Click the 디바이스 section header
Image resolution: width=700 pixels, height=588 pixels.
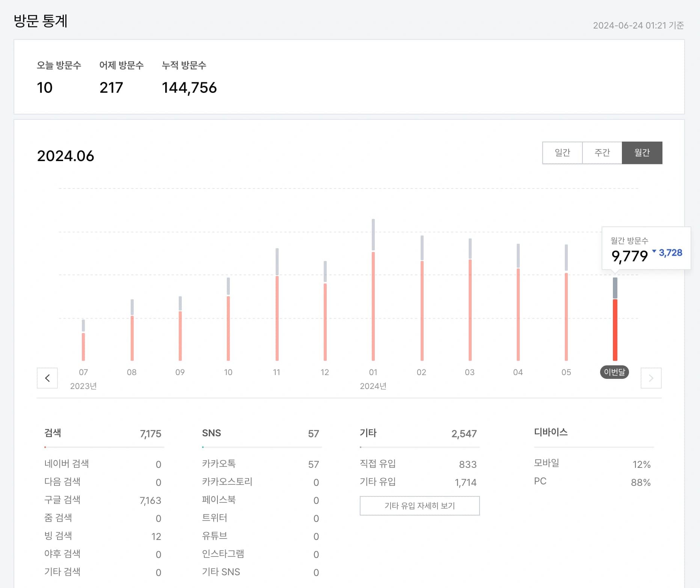tap(551, 432)
